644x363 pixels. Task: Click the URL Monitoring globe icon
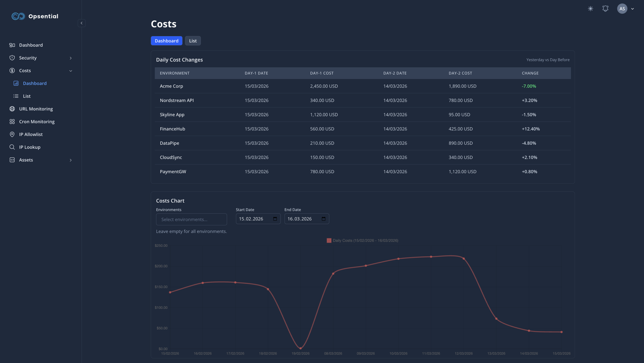(x=12, y=109)
